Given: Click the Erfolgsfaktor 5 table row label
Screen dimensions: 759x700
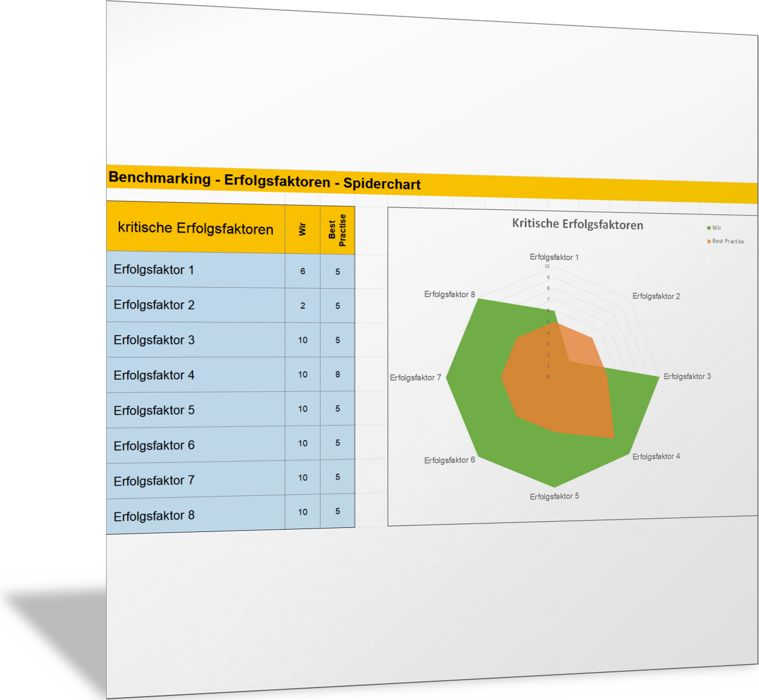Looking at the screenshot, I should [154, 411].
